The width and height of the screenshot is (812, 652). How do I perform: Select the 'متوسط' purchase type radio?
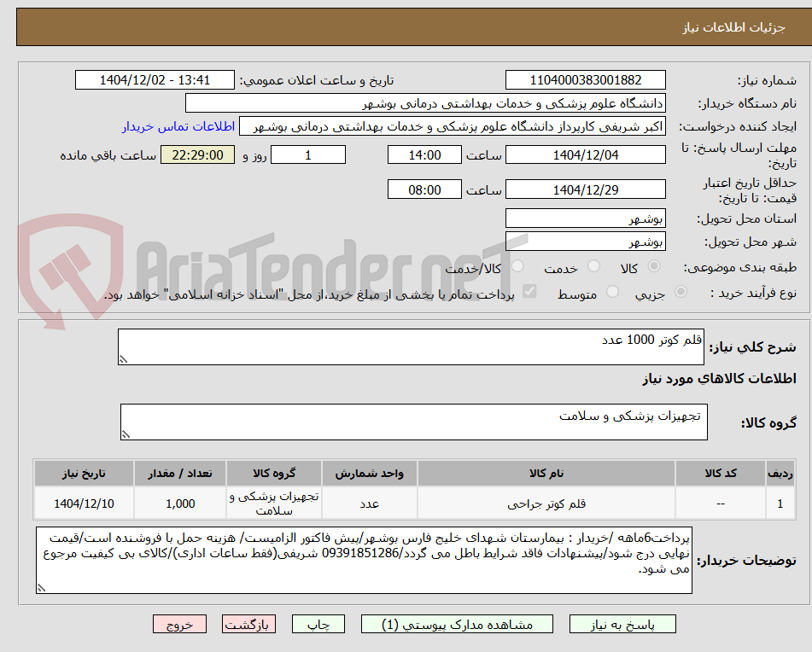[x=612, y=292]
